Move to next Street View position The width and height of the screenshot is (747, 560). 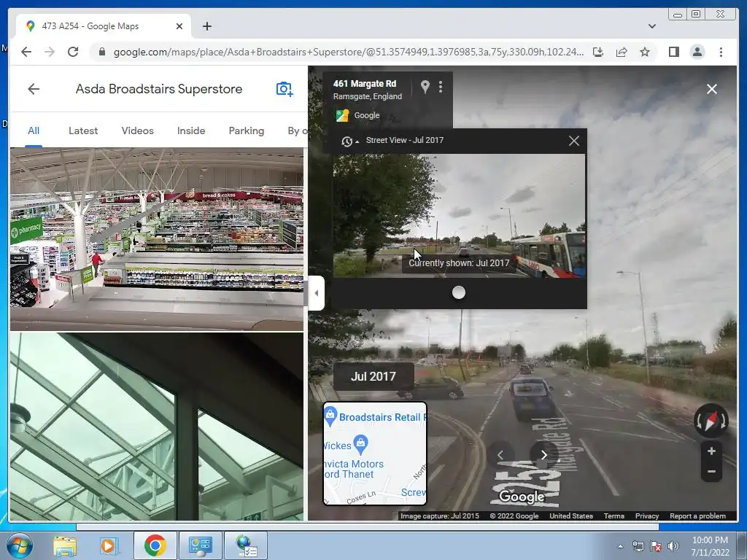pos(544,455)
